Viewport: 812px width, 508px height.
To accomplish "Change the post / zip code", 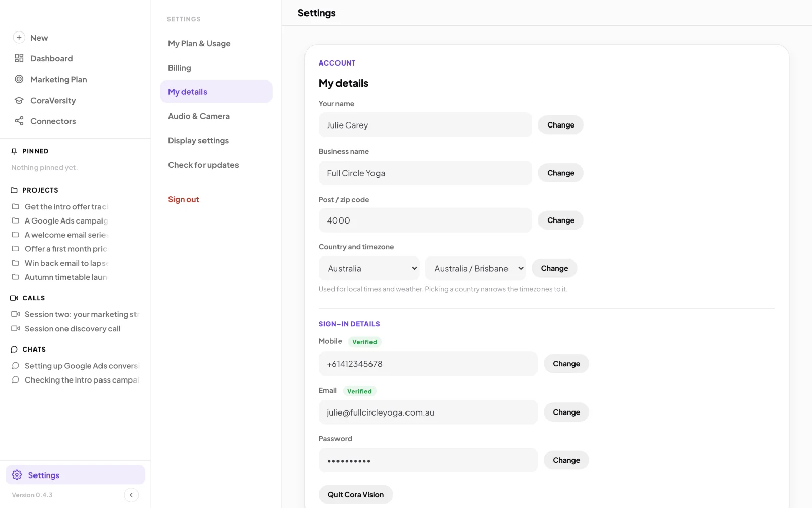I will [x=561, y=220].
